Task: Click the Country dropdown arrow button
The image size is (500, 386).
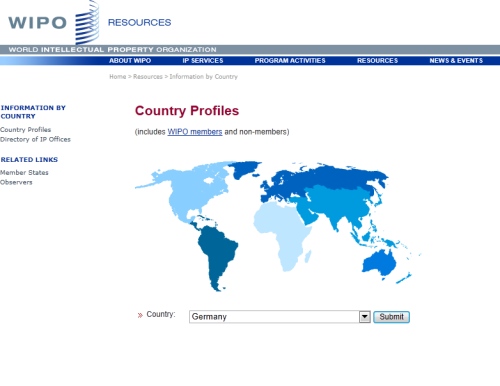Action: [365, 317]
